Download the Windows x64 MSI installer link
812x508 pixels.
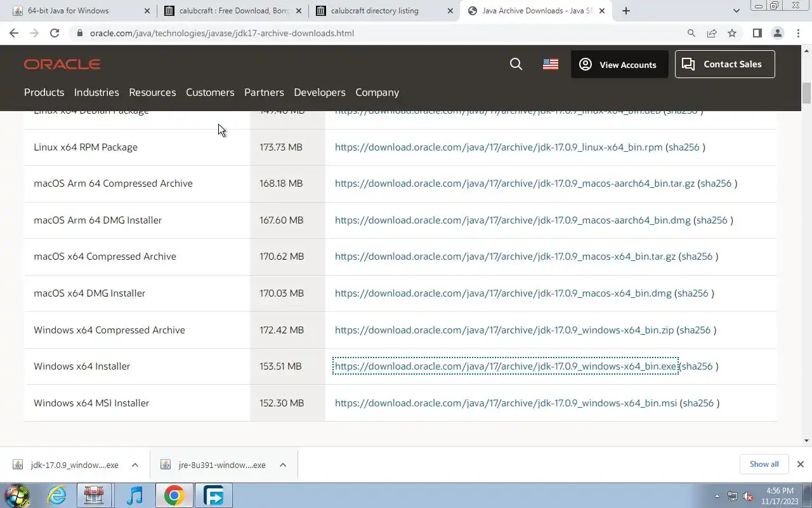click(506, 403)
